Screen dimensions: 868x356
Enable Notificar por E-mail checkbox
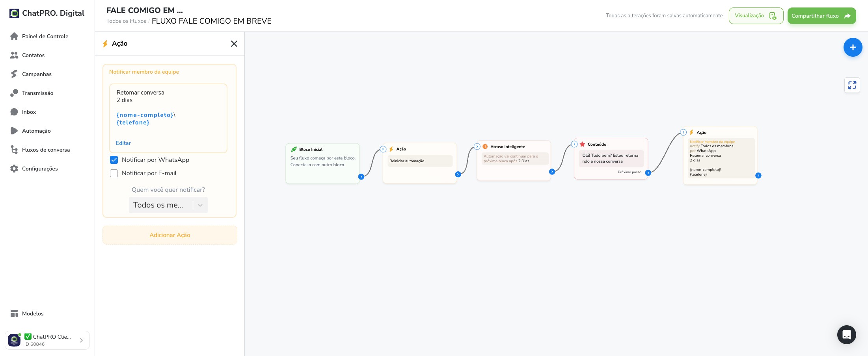(x=114, y=173)
